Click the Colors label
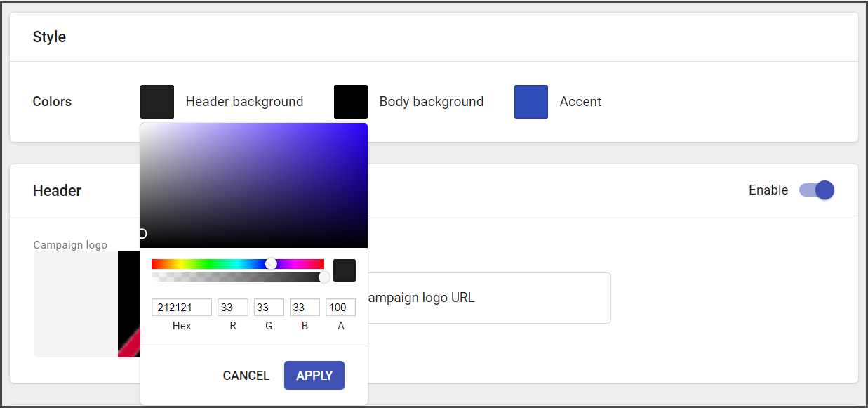This screenshot has height=408, width=868. (x=52, y=102)
